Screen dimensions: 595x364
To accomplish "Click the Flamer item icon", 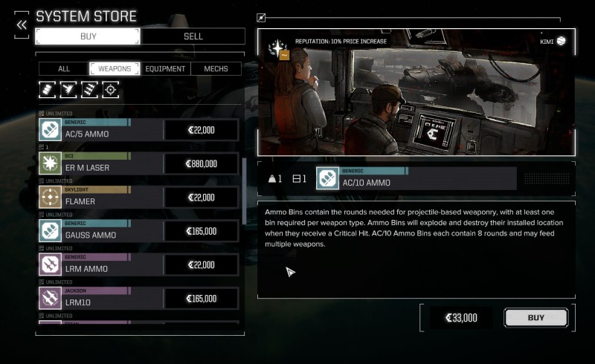I will click(x=50, y=197).
